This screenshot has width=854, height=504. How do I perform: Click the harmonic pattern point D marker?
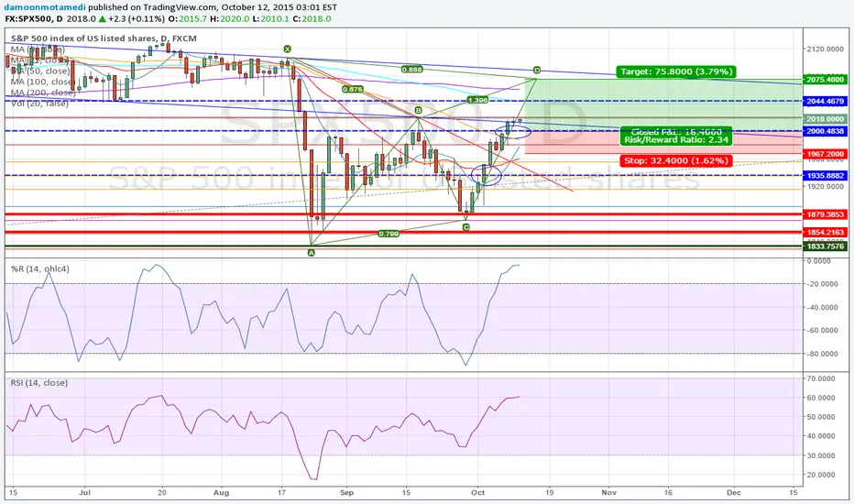pos(537,71)
